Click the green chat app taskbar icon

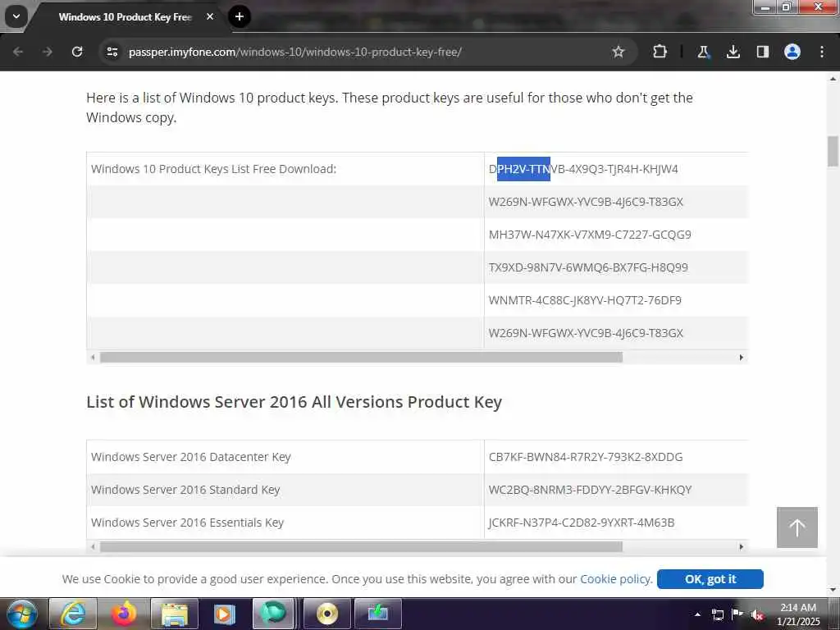click(273, 614)
